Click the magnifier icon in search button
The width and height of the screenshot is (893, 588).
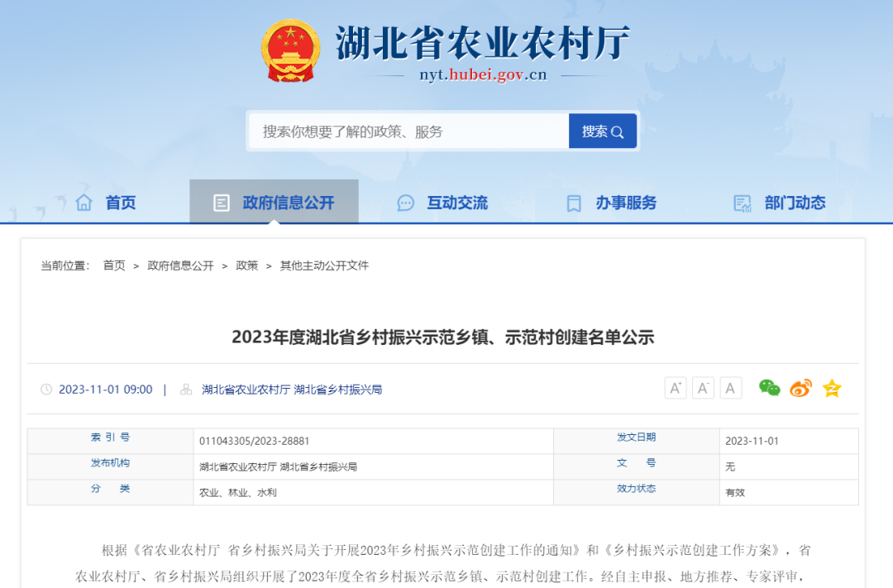[x=617, y=131]
